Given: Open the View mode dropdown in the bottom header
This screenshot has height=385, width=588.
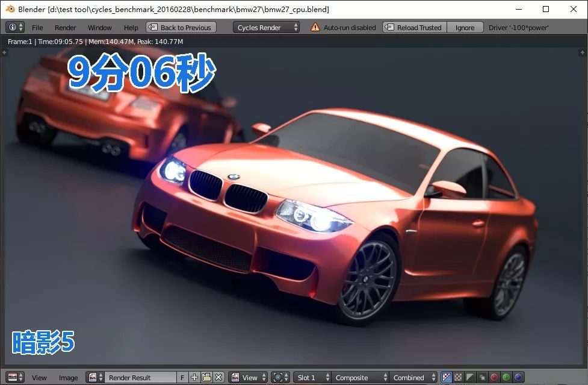Looking at the screenshot, I should coord(248,377).
